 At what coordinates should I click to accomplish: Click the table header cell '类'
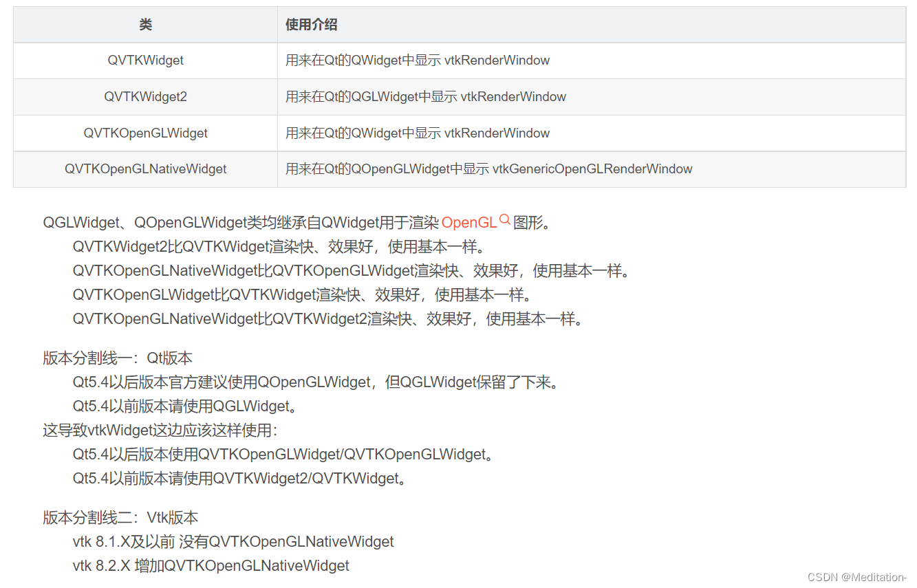[x=145, y=25]
